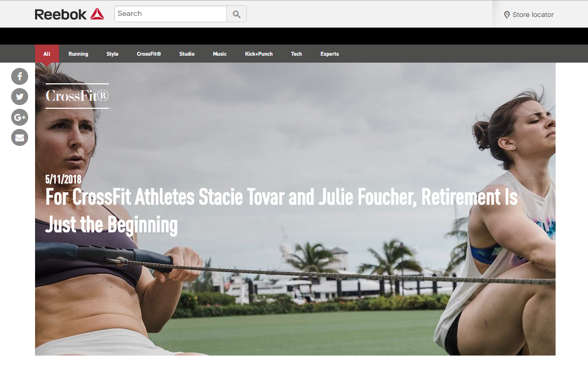Open the Studio category
Screen dimensions: 588x372
[x=187, y=54]
